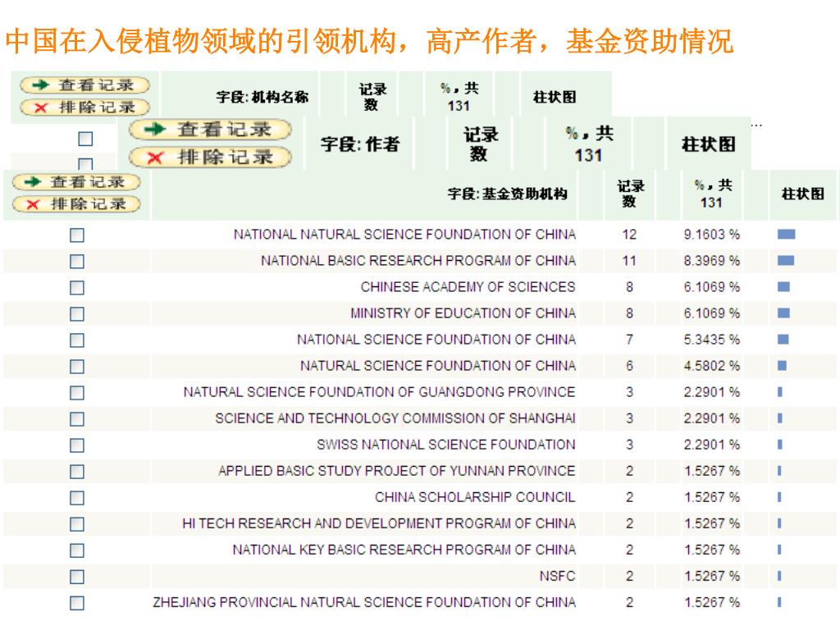The width and height of the screenshot is (840, 630).
Task: Click the text NATIONAL NATURAL SCIENCE FOUNDATION OF CHINA
Action: [404, 234]
